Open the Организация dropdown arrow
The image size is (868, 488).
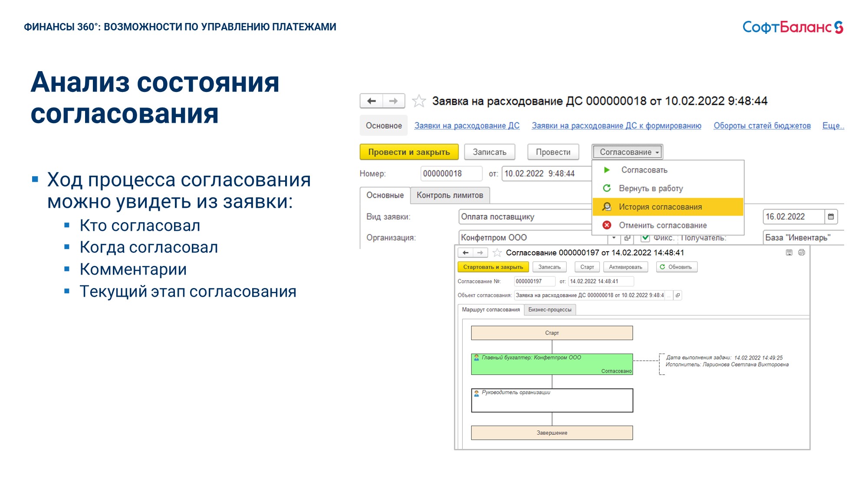(x=614, y=238)
